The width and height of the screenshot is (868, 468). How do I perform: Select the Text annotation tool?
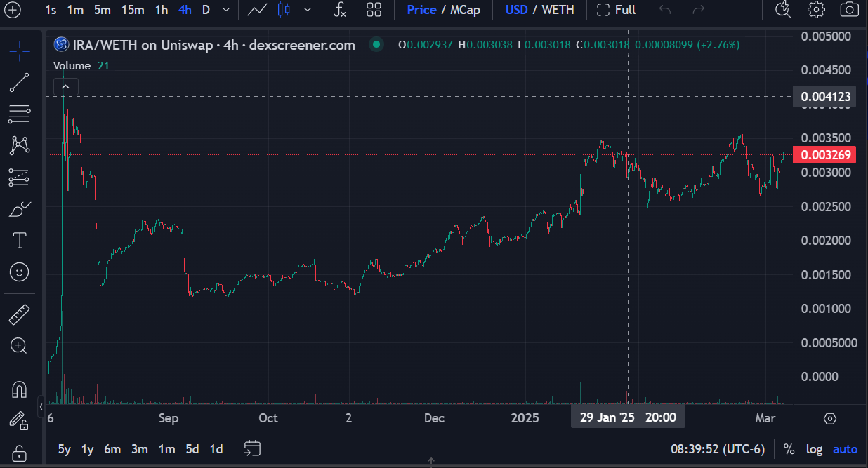click(x=19, y=241)
